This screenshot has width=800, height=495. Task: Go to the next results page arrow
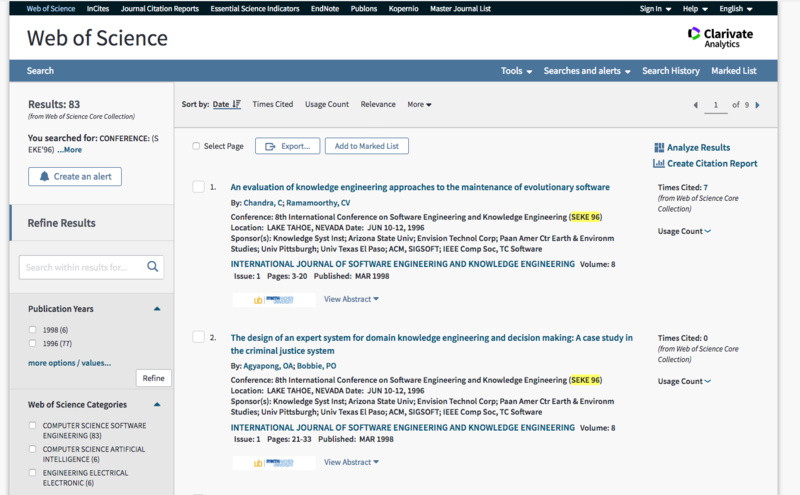758,105
